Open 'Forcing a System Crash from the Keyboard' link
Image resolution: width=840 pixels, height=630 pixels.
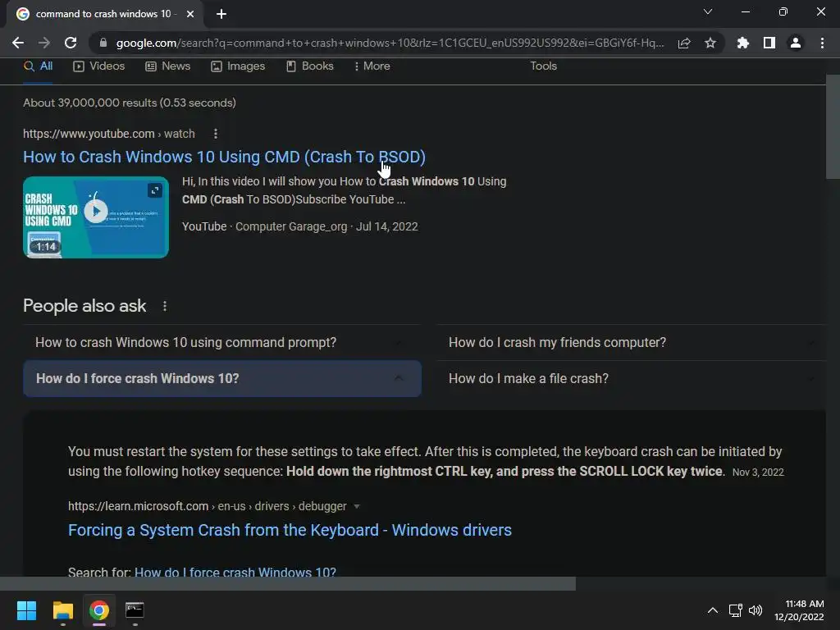[x=290, y=530]
